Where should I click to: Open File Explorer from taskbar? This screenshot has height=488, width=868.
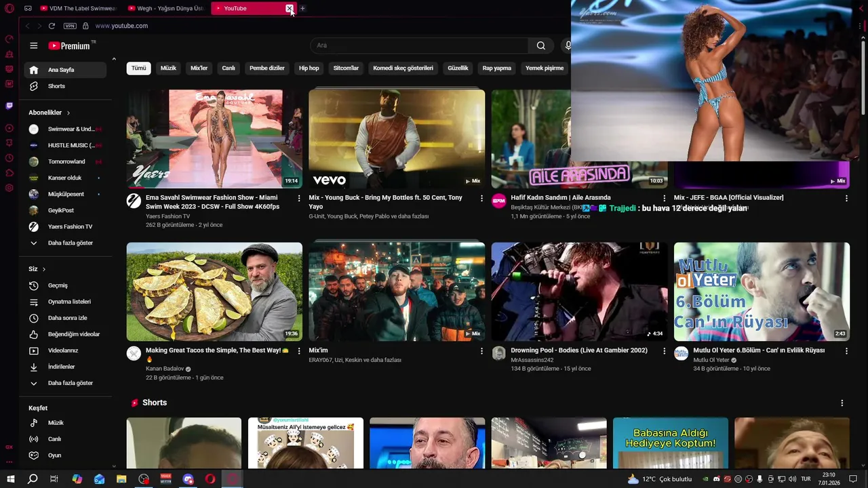[121, 479]
